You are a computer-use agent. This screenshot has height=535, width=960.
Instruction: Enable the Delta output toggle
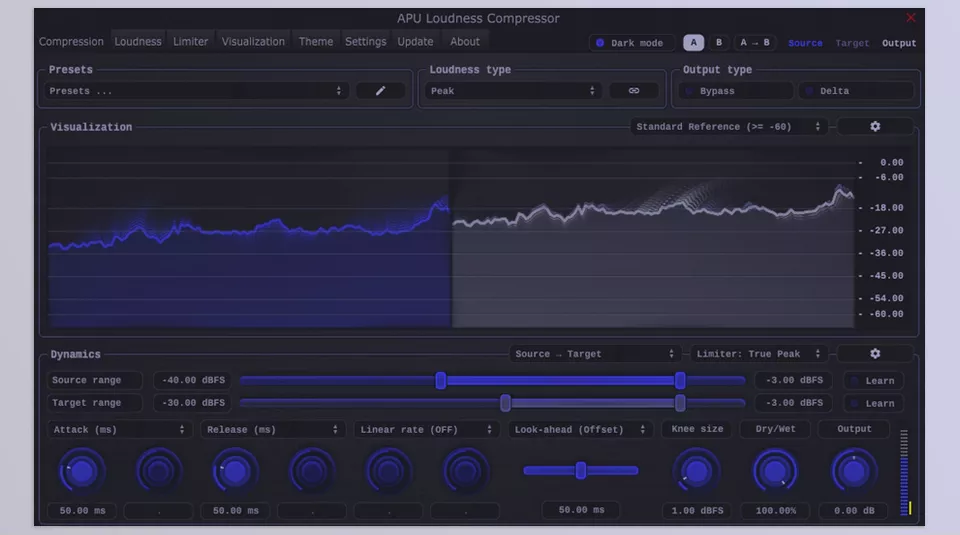[x=855, y=91]
